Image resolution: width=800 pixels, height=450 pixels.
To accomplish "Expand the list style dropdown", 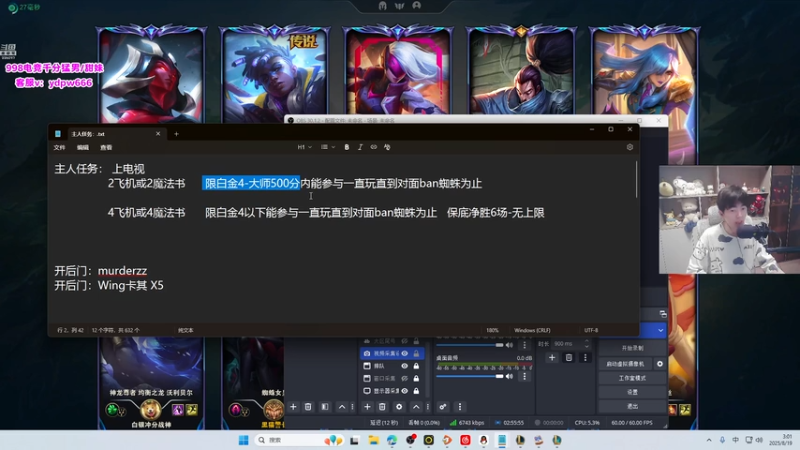I will [328, 147].
